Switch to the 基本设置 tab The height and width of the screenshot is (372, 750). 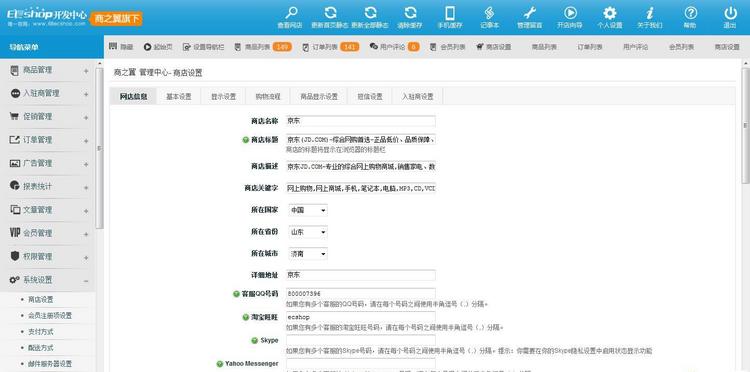[179, 96]
